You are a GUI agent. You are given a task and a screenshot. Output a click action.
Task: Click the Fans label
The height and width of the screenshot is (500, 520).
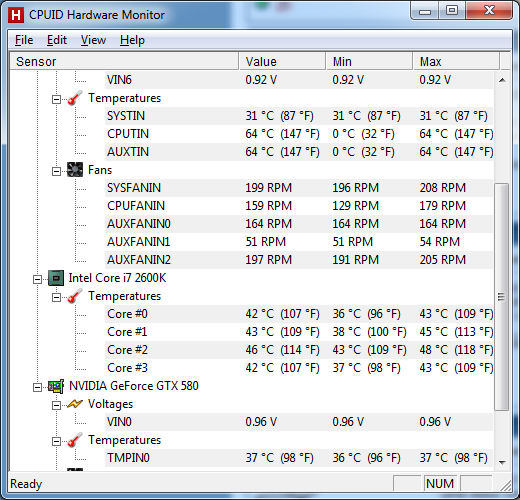(100, 170)
